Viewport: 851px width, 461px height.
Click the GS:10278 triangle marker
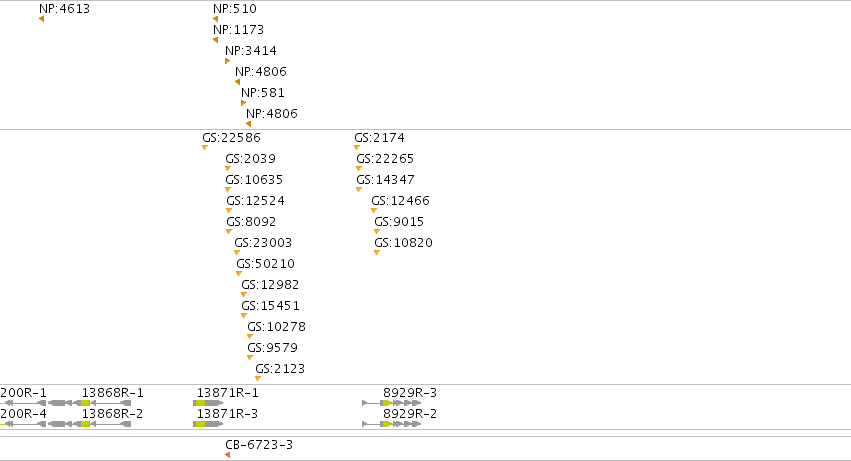click(x=250, y=337)
